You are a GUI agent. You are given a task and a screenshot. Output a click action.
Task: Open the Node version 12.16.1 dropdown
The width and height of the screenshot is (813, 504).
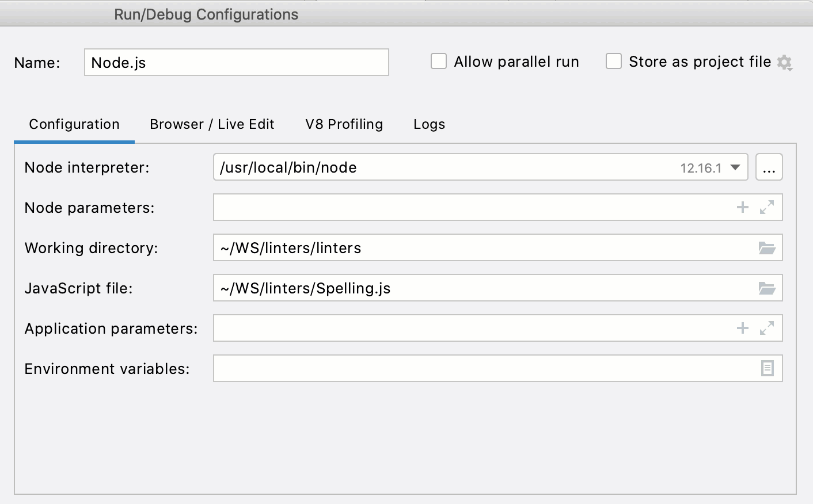point(735,167)
